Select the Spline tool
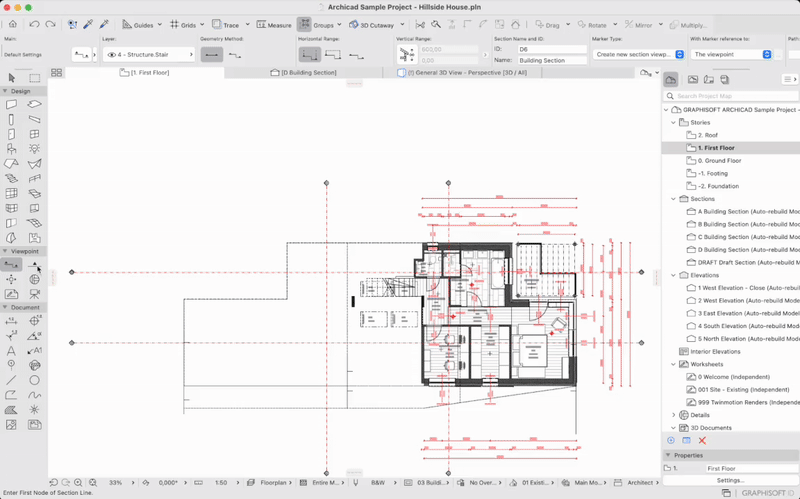The height and width of the screenshot is (499, 800). tap(34, 395)
